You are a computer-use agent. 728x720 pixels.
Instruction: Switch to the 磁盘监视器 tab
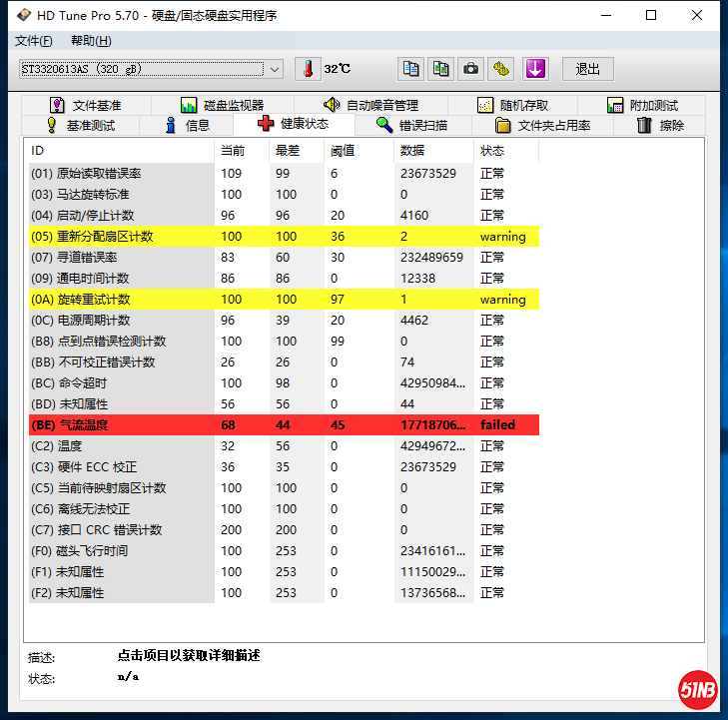(x=223, y=106)
